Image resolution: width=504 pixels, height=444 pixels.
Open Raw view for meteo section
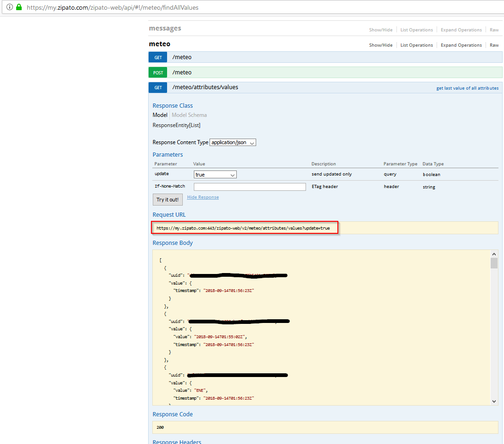point(494,45)
